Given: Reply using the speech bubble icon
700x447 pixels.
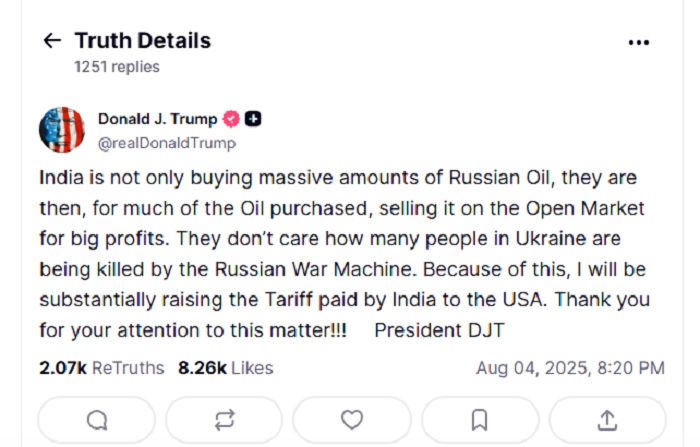Looking at the screenshot, I should click(97, 419).
